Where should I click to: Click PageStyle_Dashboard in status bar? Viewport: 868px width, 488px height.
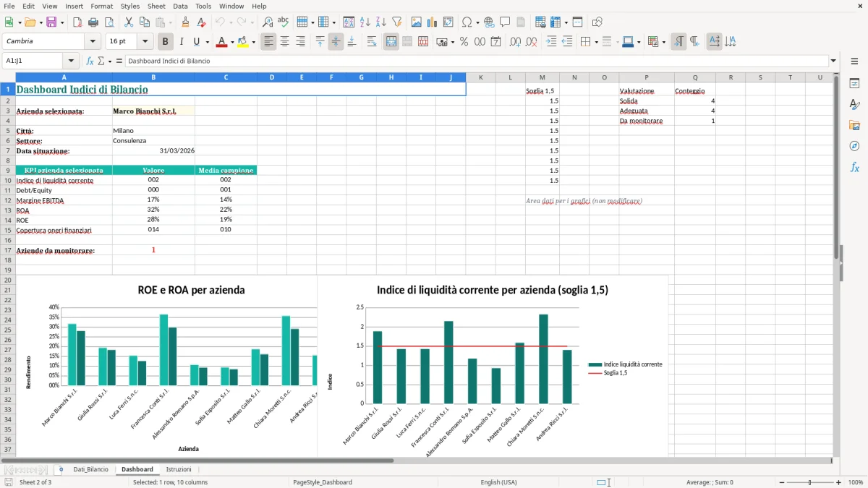click(322, 482)
